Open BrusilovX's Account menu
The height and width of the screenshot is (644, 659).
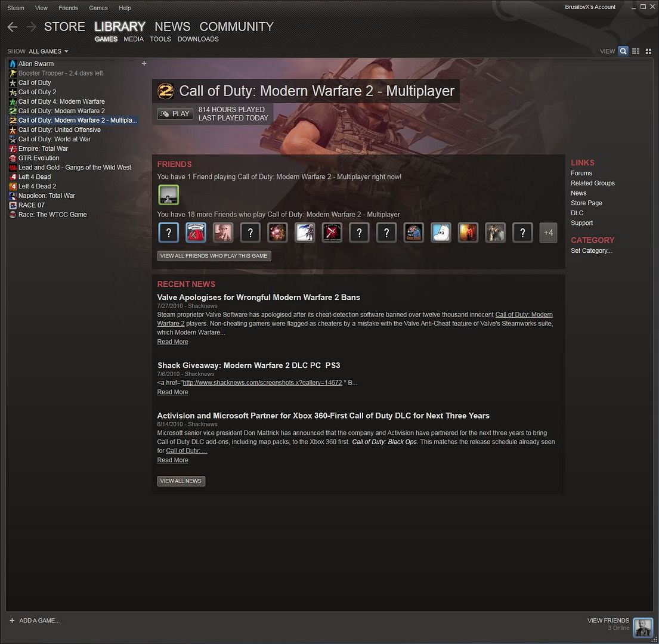tap(590, 7)
